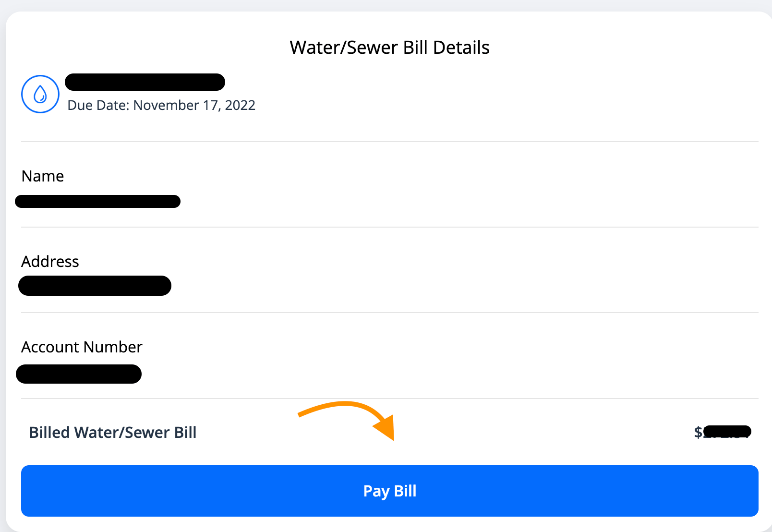Screen dimensions: 772x532
Task: Click the Due Date: November 17, 2022 text
Action: [x=161, y=105]
